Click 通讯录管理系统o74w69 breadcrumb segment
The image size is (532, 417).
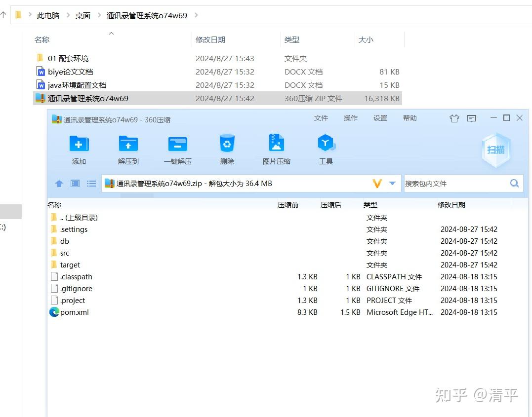pos(147,16)
